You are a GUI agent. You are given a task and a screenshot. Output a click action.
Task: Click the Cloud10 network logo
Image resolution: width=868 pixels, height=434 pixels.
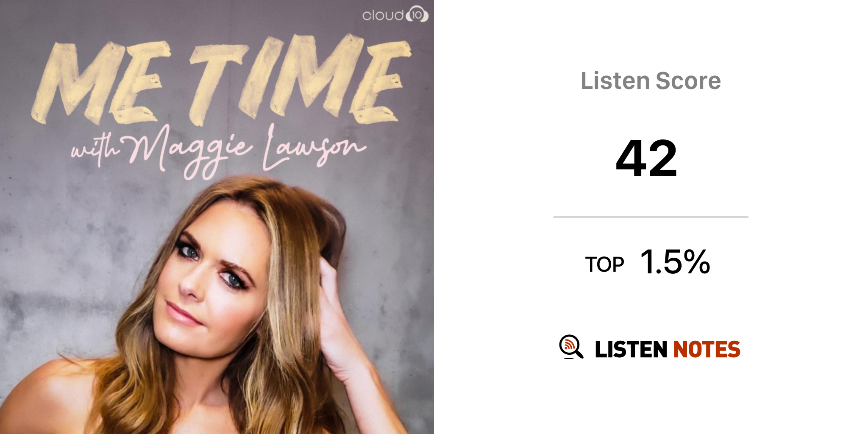click(395, 14)
